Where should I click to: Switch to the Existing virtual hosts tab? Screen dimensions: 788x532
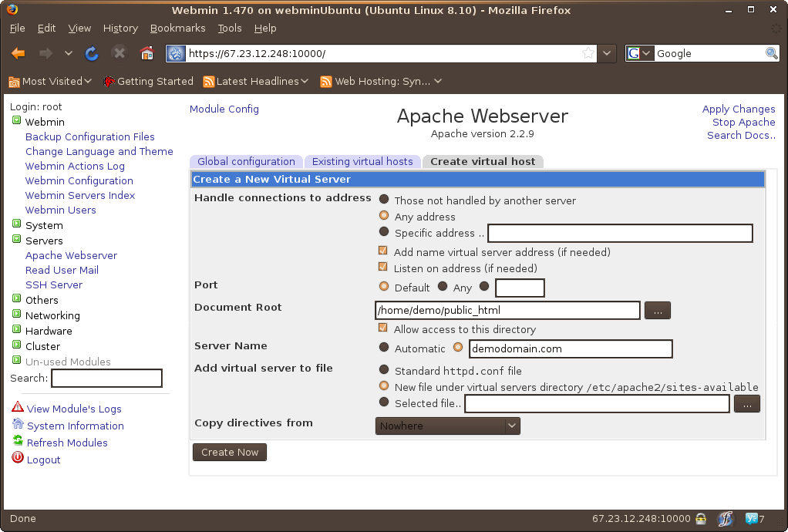point(362,161)
